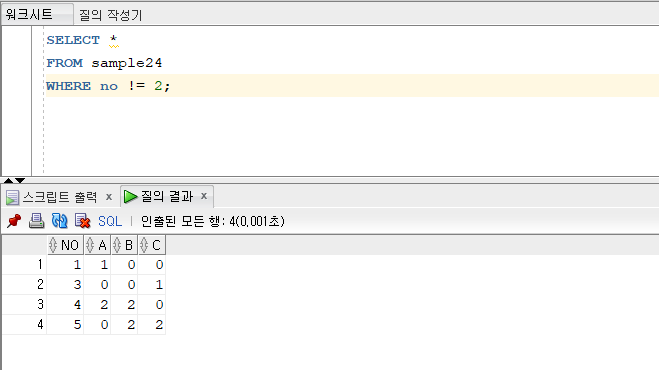Image resolution: width=659 pixels, height=370 pixels.
Task: Click the script output page icon
Action: (13, 197)
